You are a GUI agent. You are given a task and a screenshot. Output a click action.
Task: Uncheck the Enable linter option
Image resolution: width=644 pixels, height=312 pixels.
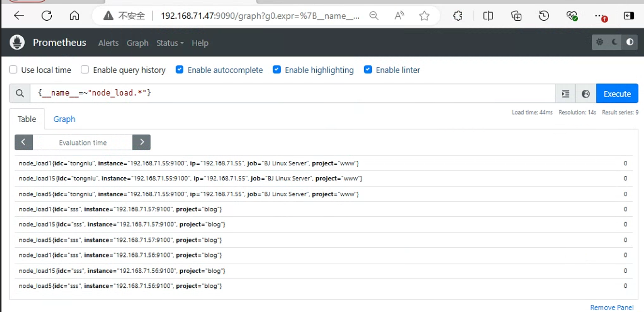tap(368, 70)
